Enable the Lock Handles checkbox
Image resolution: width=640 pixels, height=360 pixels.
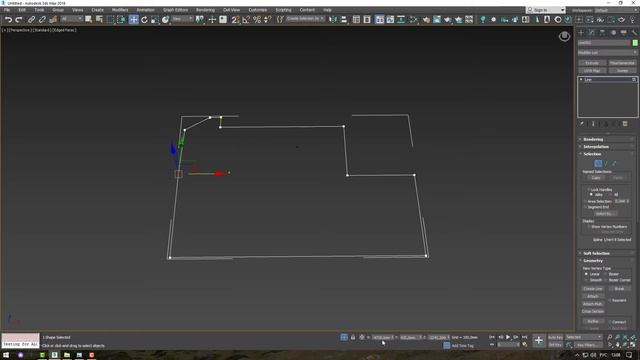tap(589, 190)
